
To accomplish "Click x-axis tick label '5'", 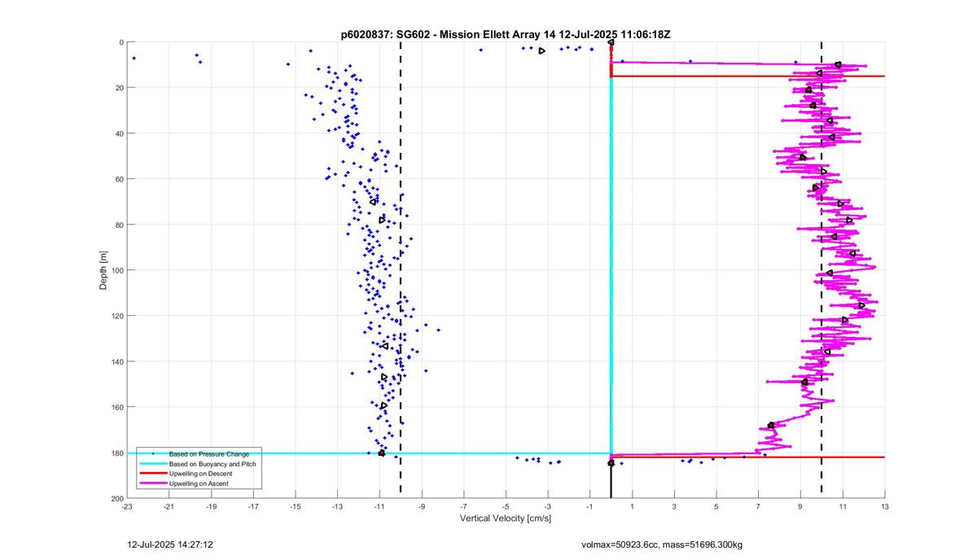I will click(x=716, y=507).
